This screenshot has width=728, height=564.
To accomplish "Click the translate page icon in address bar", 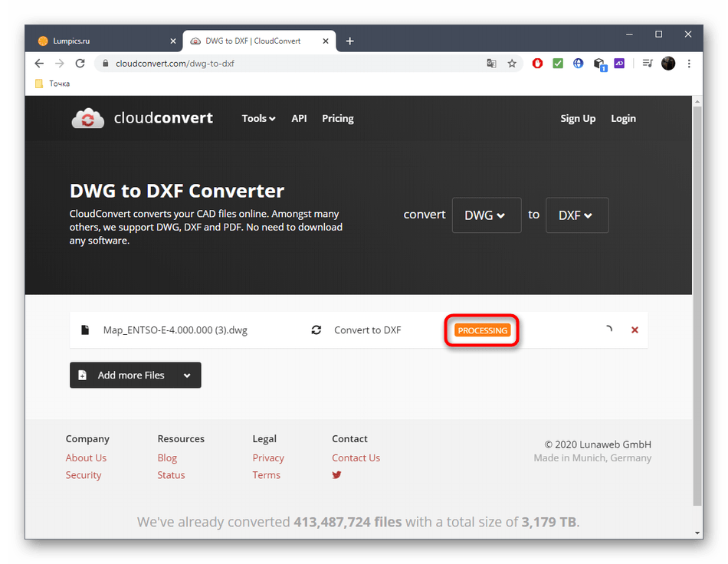I will coord(492,64).
